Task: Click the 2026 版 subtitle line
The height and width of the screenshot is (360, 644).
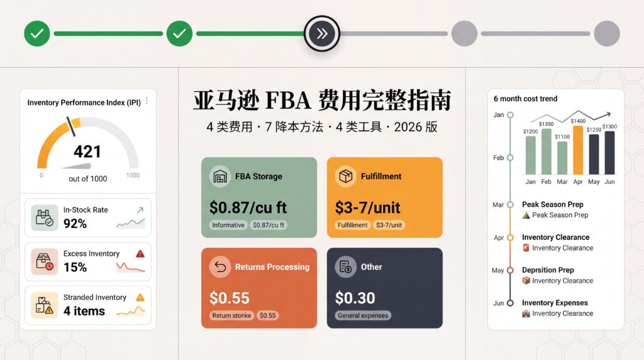Action: (x=323, y=127)
